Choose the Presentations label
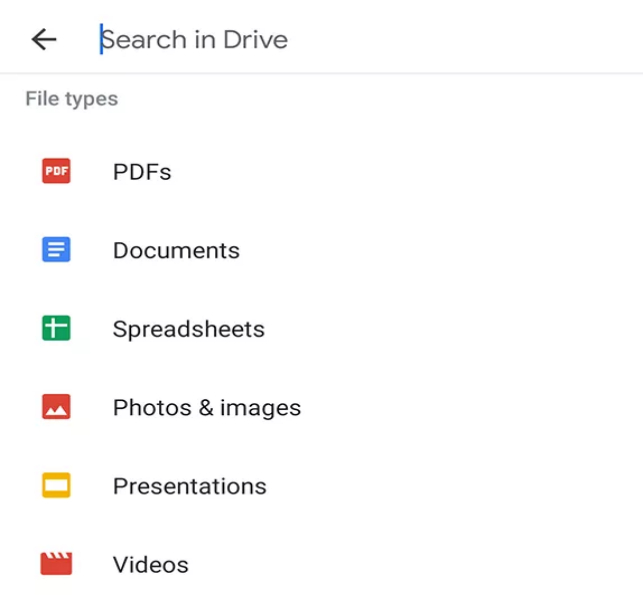 [x=190, y=486]
